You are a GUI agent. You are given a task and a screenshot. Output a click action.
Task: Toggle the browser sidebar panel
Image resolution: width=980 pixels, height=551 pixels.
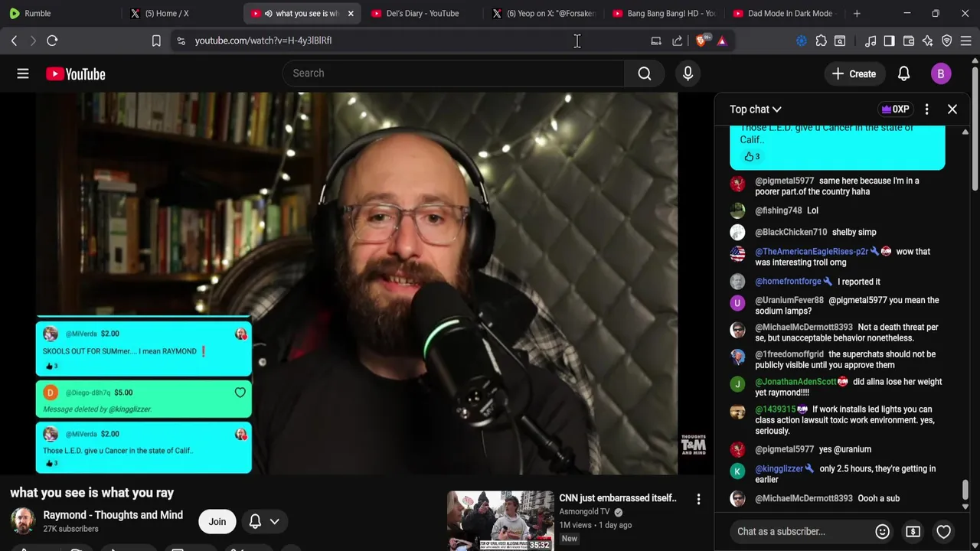[889, 41]
